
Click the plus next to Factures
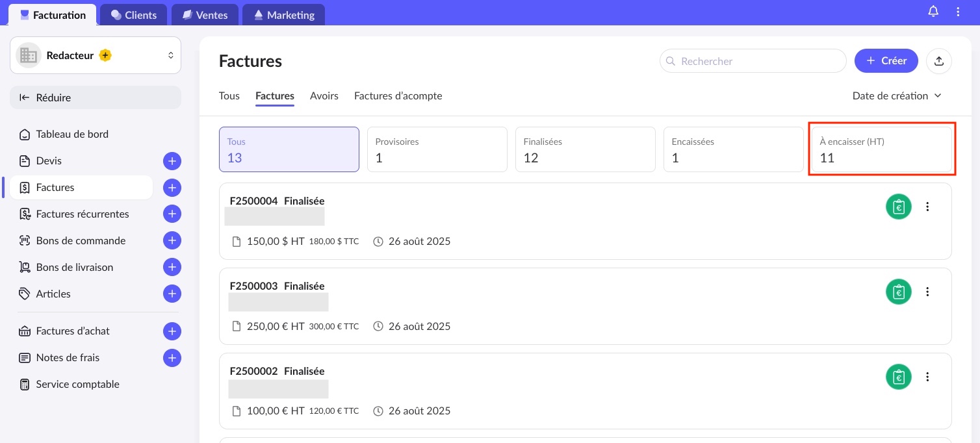(x=172, y=188)
